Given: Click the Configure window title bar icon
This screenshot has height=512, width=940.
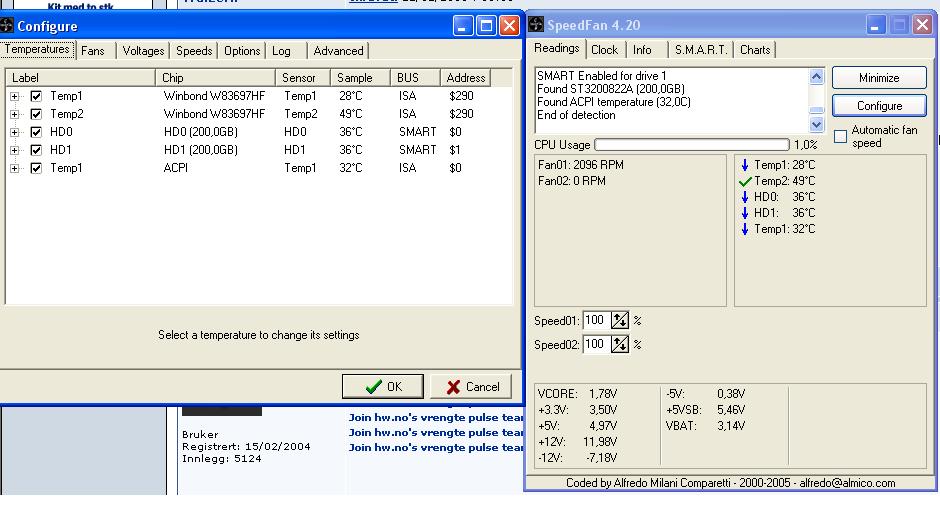Looking at the screenshot, I should [x=7, y=26].
